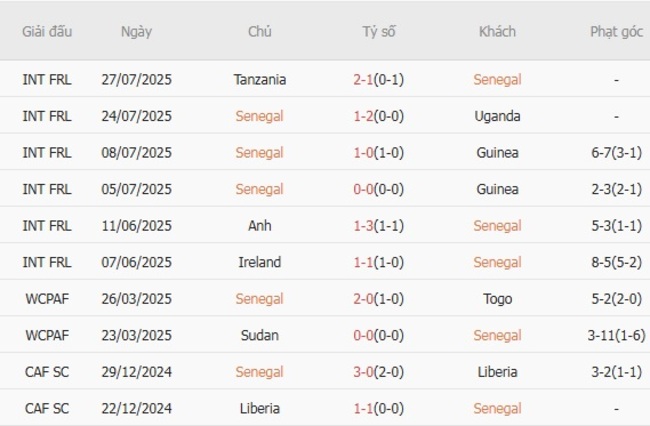Click Guinea in the 08/07/2025 match row
650x426 pixels.
pyautogui.click(x=497, y=153)
